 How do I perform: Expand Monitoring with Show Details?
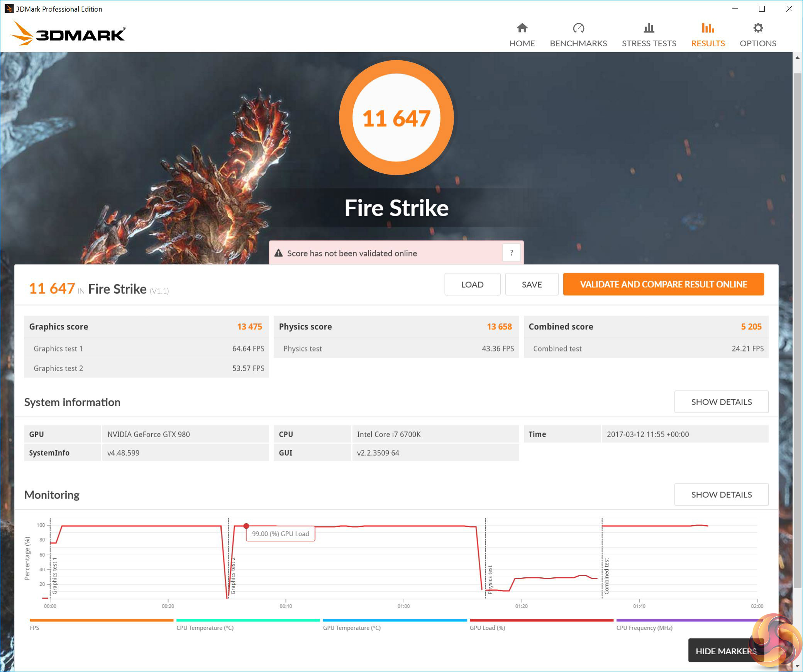tap(721, 495)
